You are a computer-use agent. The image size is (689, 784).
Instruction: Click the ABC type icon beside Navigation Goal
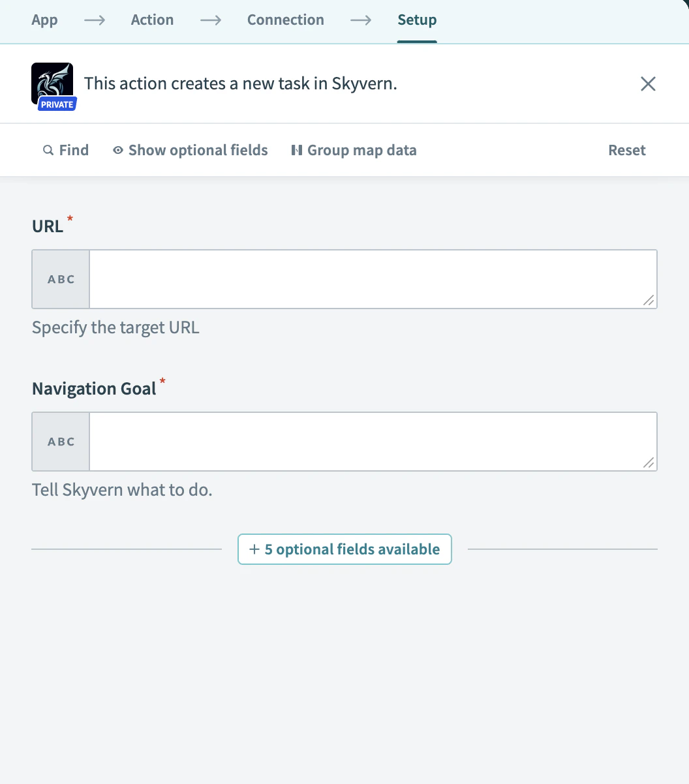coord(60,442)
